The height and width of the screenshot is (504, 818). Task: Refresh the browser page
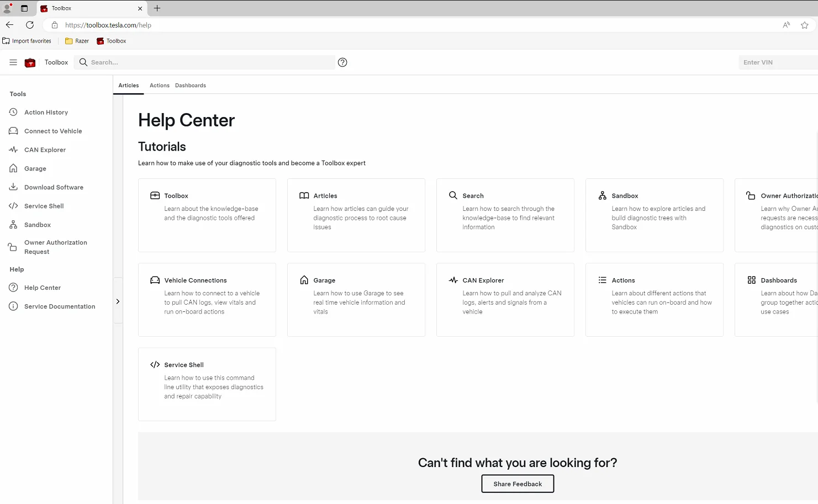point(30,25)
